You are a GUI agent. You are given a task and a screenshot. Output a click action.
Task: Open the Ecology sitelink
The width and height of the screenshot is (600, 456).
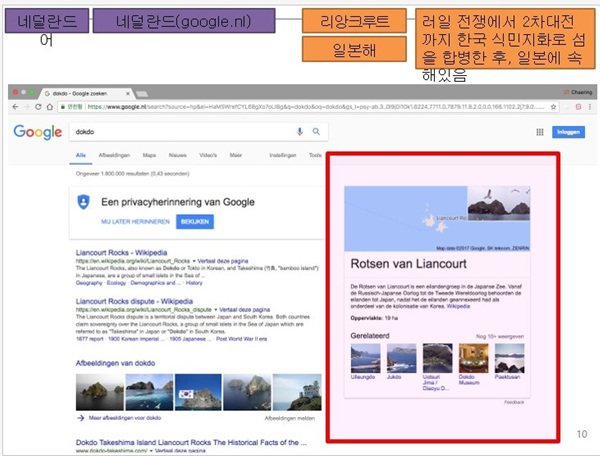116,283
